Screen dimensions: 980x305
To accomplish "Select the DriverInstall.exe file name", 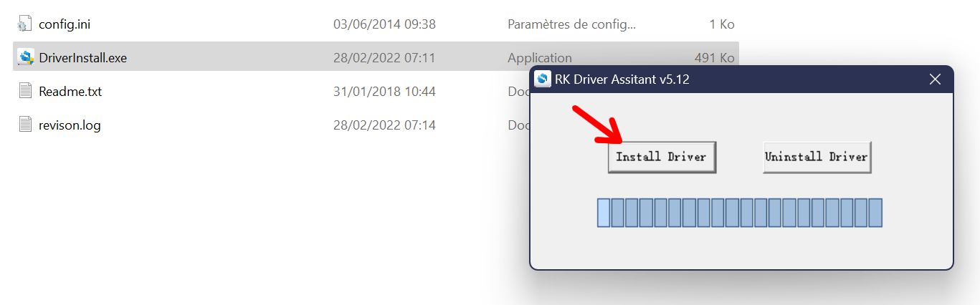I will pyautogui.click(x=83, y=58).
